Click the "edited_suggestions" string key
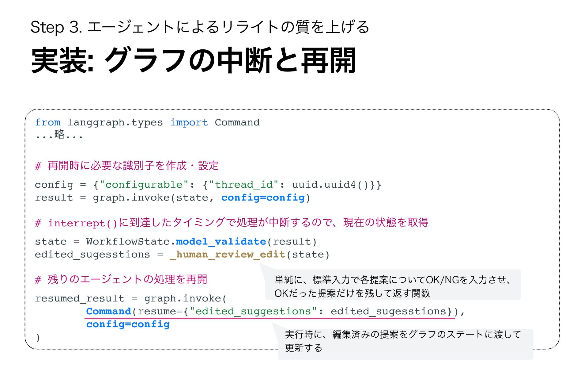Screen dimensions: 588x368 coord(253,311)
